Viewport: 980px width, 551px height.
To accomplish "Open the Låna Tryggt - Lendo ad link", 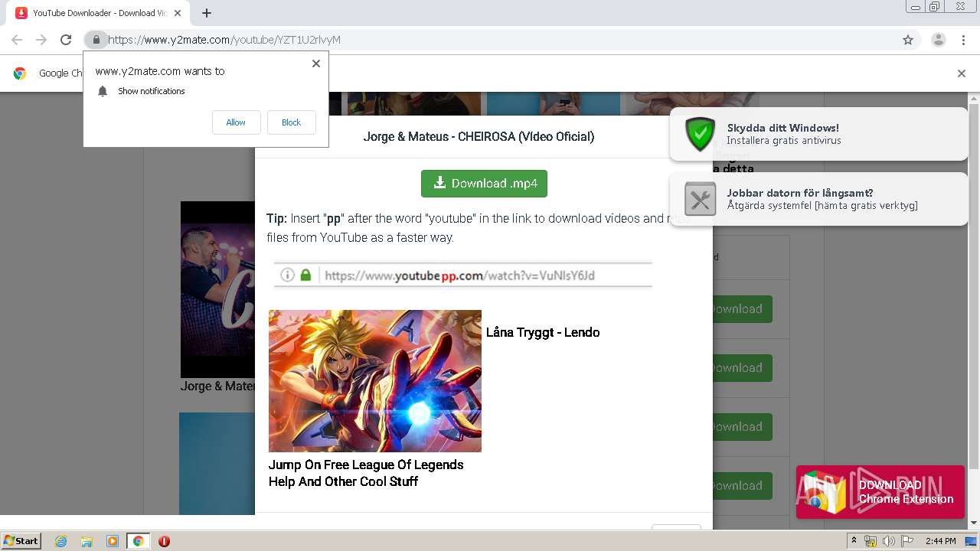I will (x=543, y=332).
